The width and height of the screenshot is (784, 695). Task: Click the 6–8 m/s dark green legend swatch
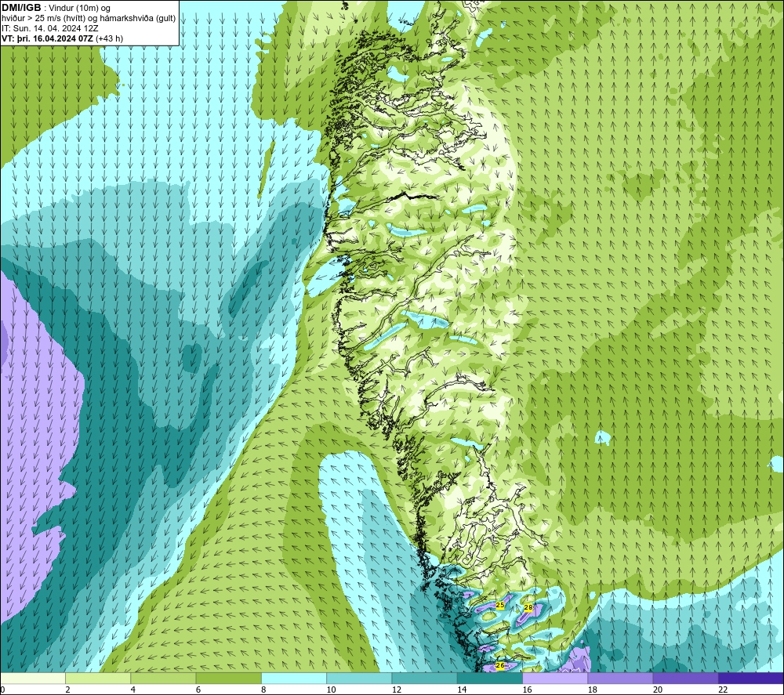[228, 678]
